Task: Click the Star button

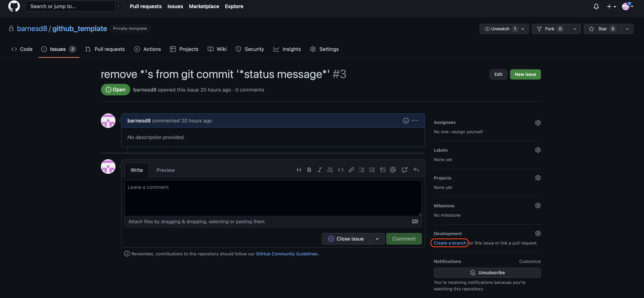Action: point(603,29)
